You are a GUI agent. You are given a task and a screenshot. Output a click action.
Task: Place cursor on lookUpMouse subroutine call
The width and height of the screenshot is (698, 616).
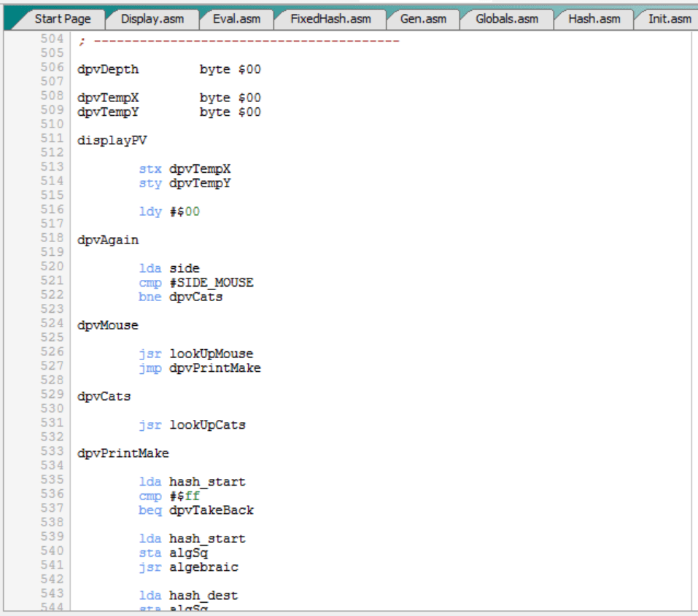[211, 354]
